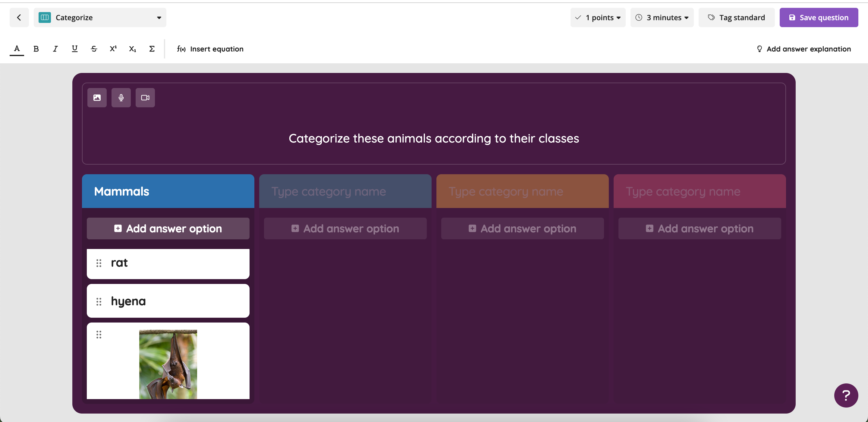This screenshot has width=868, height=422.
Task: Open the Categorize question type dropdown
Action: coord(100,17)
